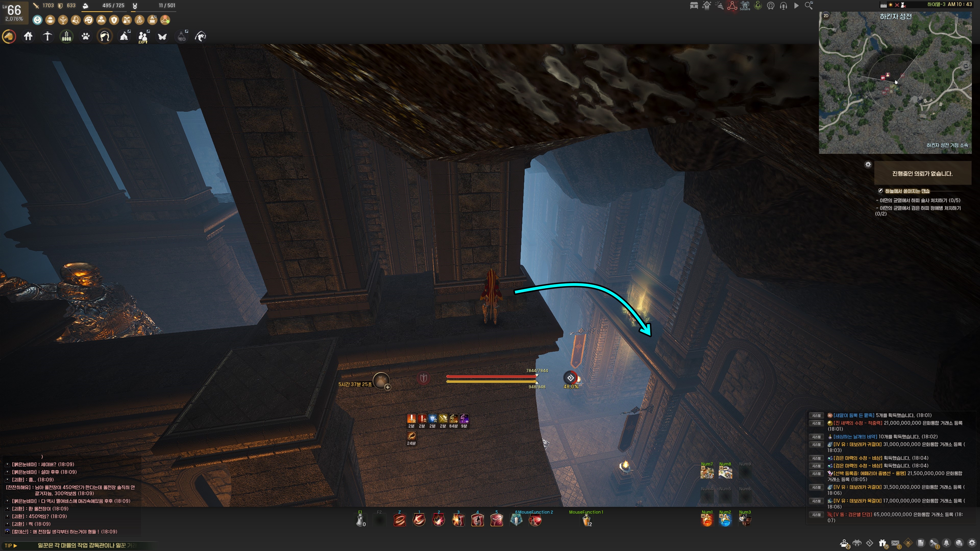
Task: Click the red HP bar
Action: tap(491, 377)
